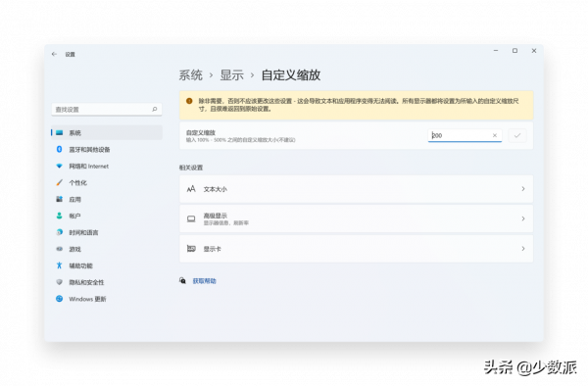Open 时间和语言 settings
588x386 pixels.
coord(107,232)
